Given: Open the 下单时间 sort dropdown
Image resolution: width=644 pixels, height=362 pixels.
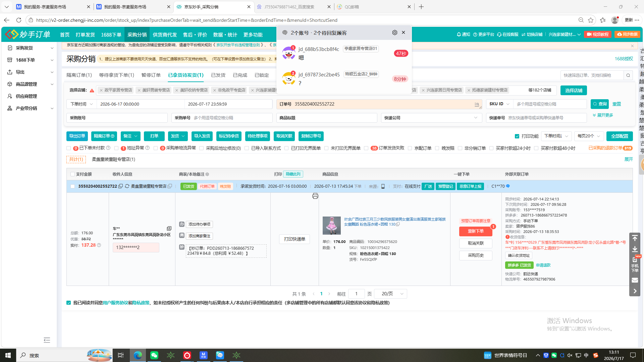Looking at the screenshot, I should [556, 136].
